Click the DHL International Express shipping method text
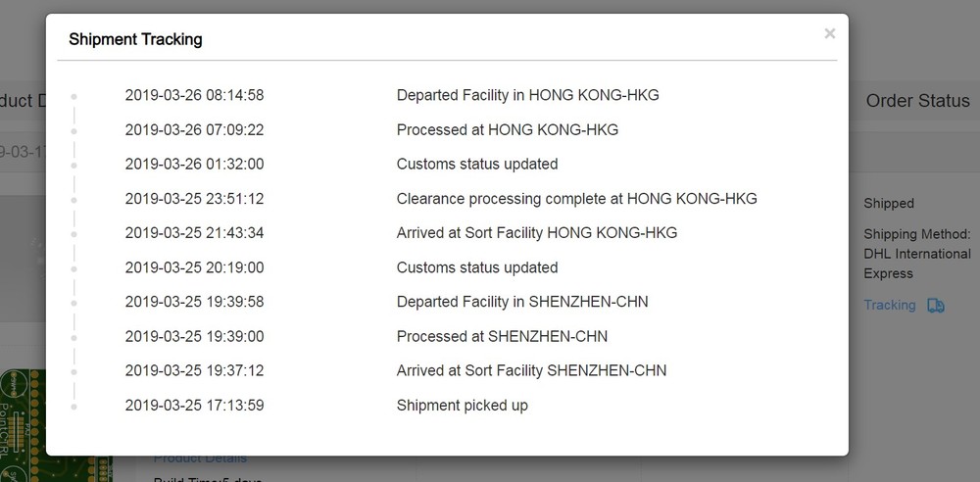Screen dimensions: 980x482 pyautogui.click(x=916, y=255)
